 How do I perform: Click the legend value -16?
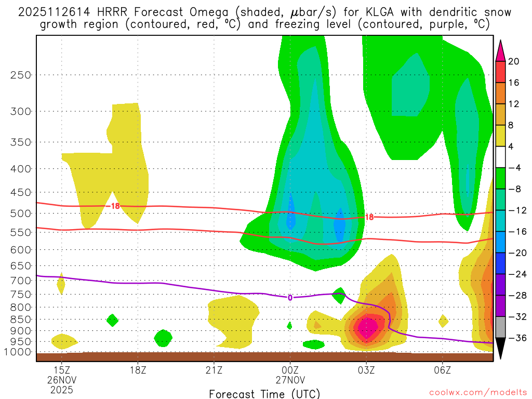[517, 231]
